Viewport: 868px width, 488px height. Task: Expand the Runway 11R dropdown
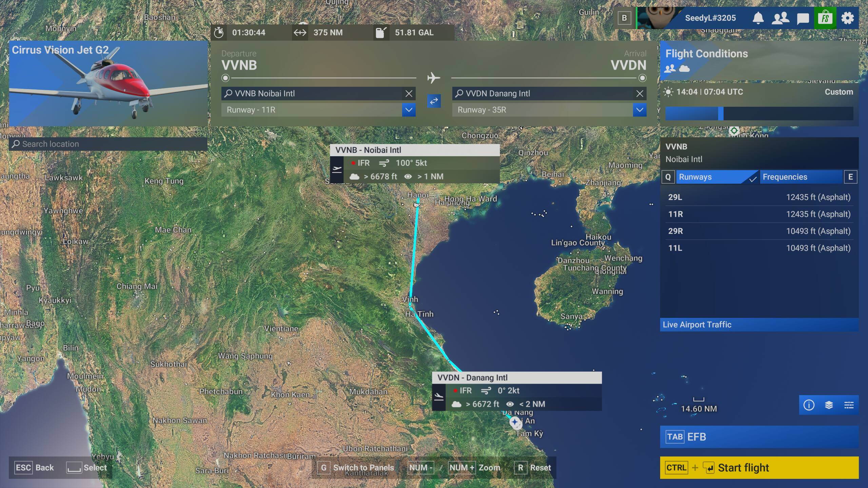(x=409, y=110)
